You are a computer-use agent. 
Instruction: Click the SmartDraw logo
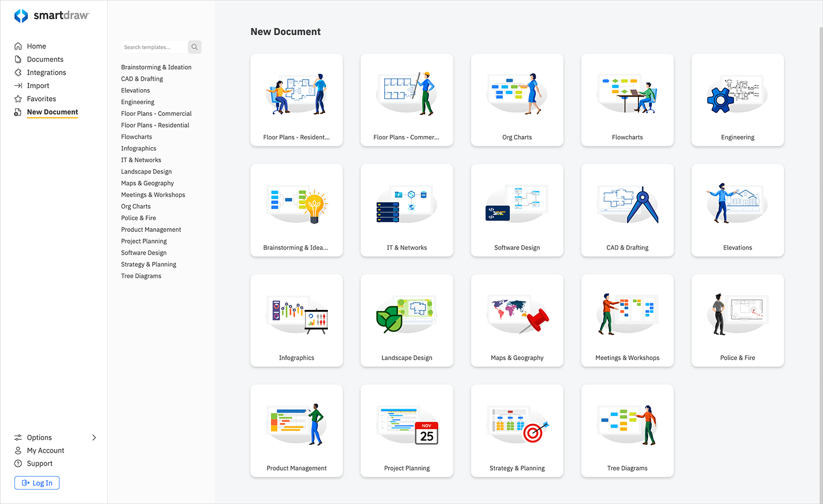52,15
